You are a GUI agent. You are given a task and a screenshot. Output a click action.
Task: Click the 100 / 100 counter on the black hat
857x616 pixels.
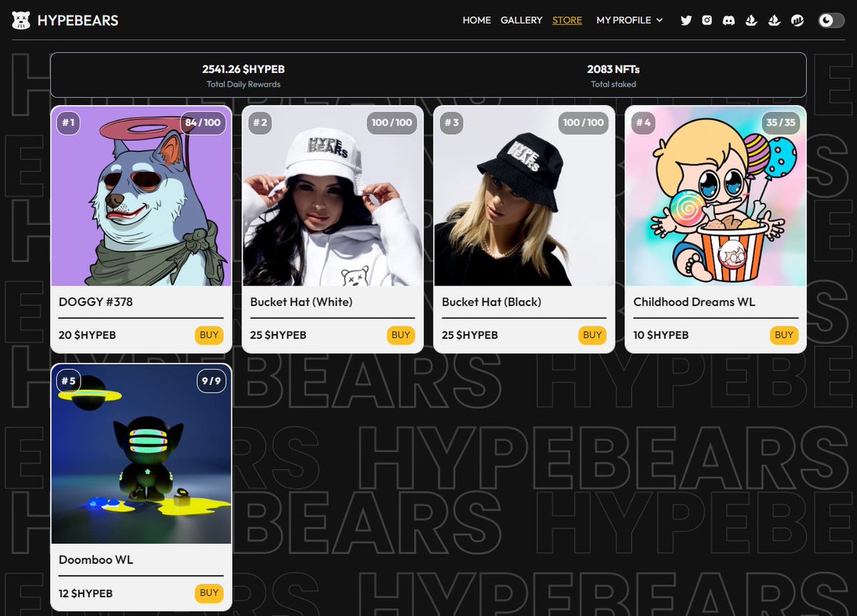[x=583, y=123]
